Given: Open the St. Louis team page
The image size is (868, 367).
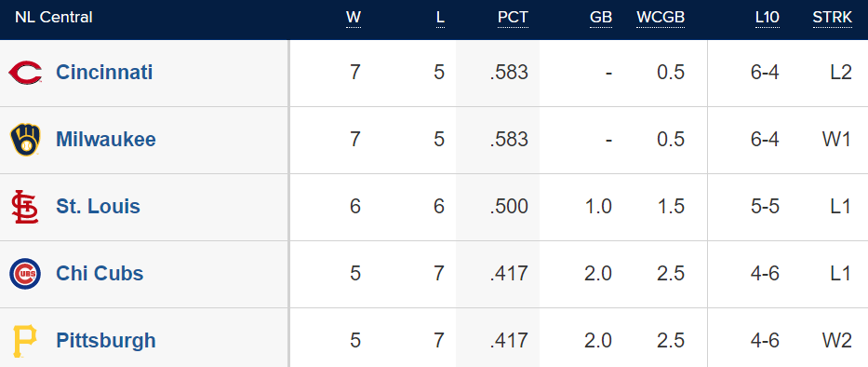Looking at the screenshot, I should (98, 207).
